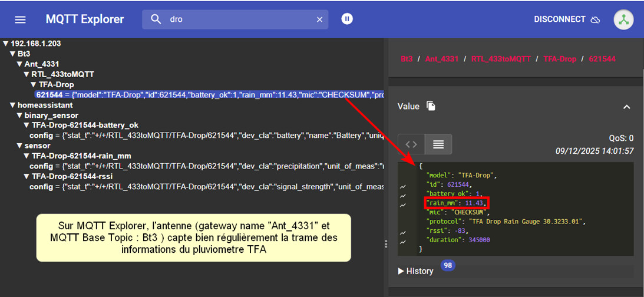644x297 pixels.
Task: Collapse the Value panel chevron
Action: 626,107
